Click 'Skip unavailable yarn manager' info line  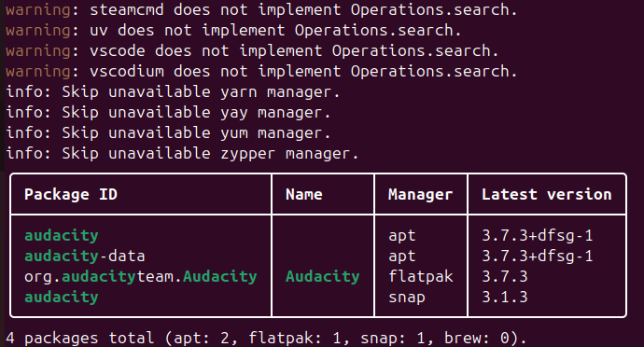pyautogui.click(x=173, y=92)
